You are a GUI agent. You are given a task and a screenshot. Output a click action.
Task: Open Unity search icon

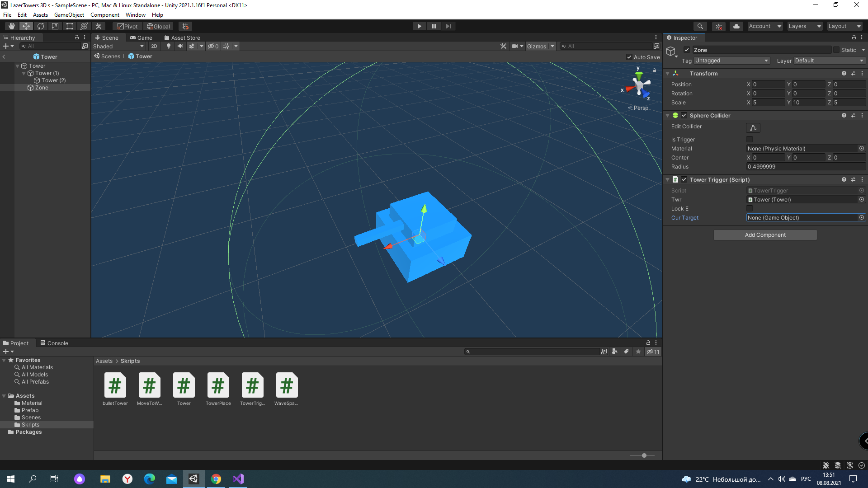click(700, 26)
